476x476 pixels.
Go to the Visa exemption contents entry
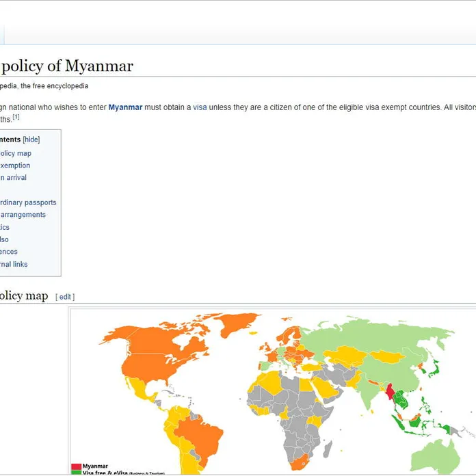15,166
